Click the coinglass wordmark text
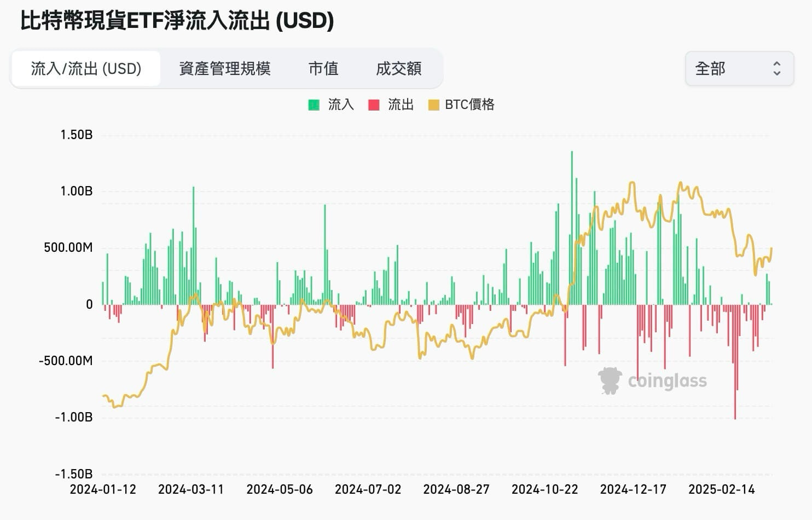This screenshot has width=812, height=520. 669,380
